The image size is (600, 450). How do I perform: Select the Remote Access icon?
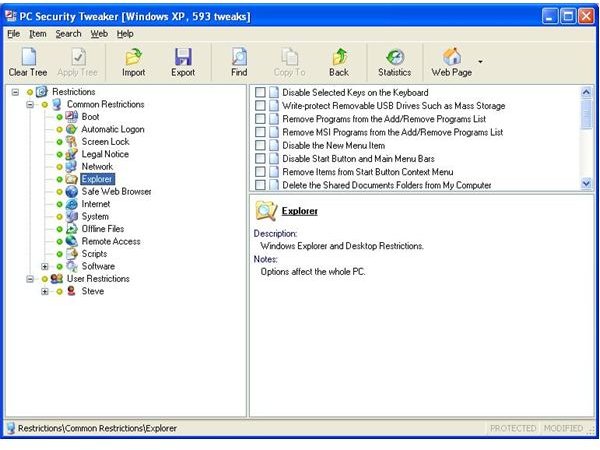72,241
